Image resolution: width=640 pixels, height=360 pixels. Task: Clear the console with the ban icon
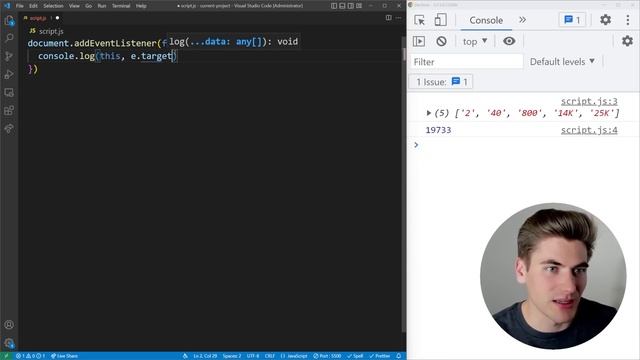pos(441,41)
